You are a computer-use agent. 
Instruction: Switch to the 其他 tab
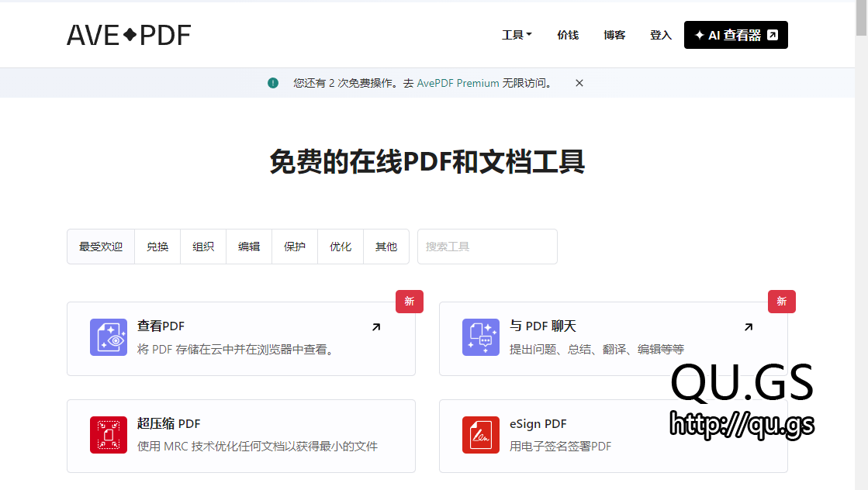pos(386,247)
